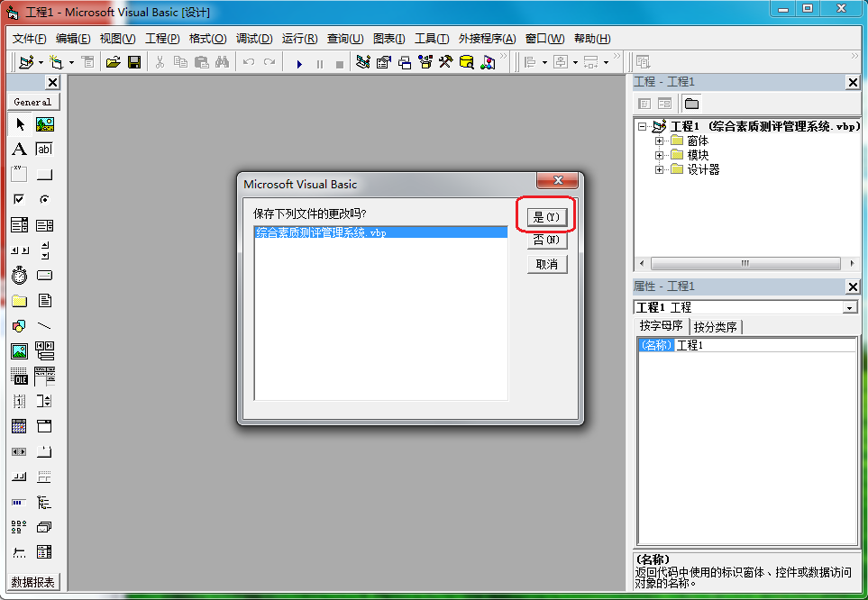Switch to 按分类序 properties tab

pos(715,327)
